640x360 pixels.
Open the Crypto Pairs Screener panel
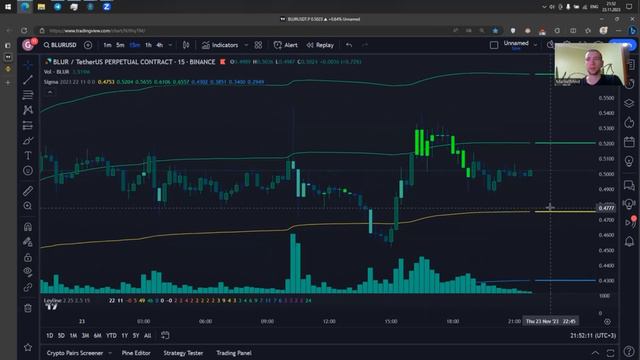75,353
